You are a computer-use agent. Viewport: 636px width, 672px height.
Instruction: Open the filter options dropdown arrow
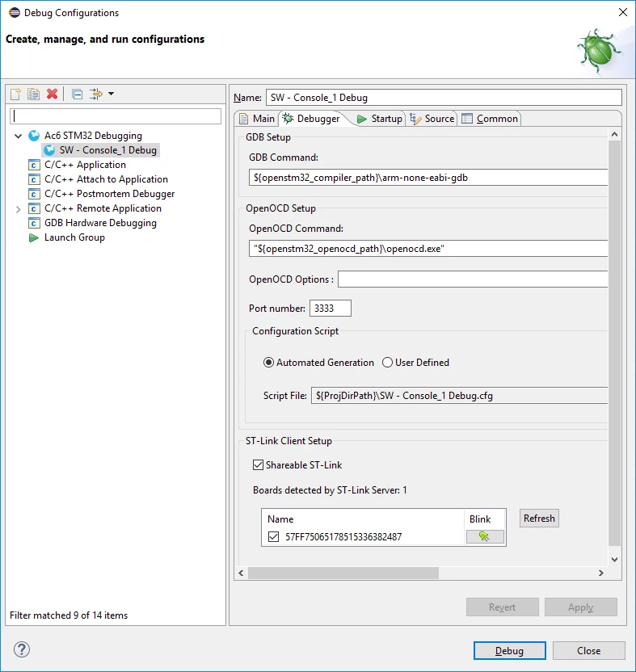(x=111, y=94)
